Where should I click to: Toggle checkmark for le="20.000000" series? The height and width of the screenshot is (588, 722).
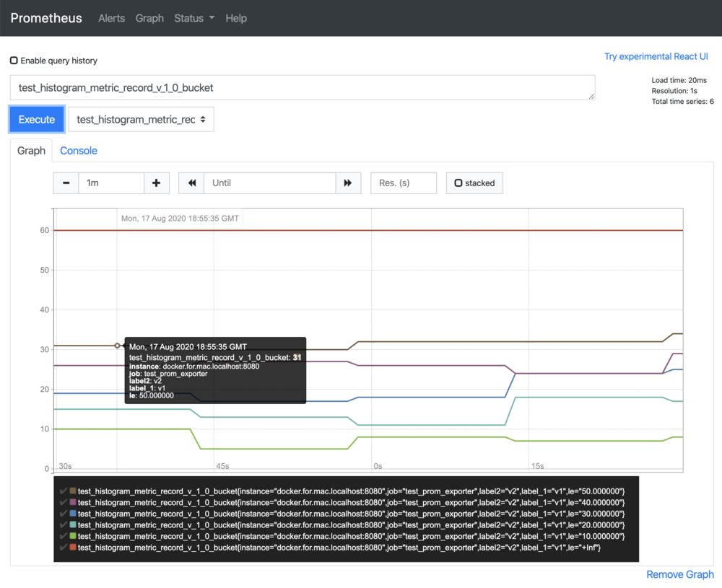[x=64, y=525]
